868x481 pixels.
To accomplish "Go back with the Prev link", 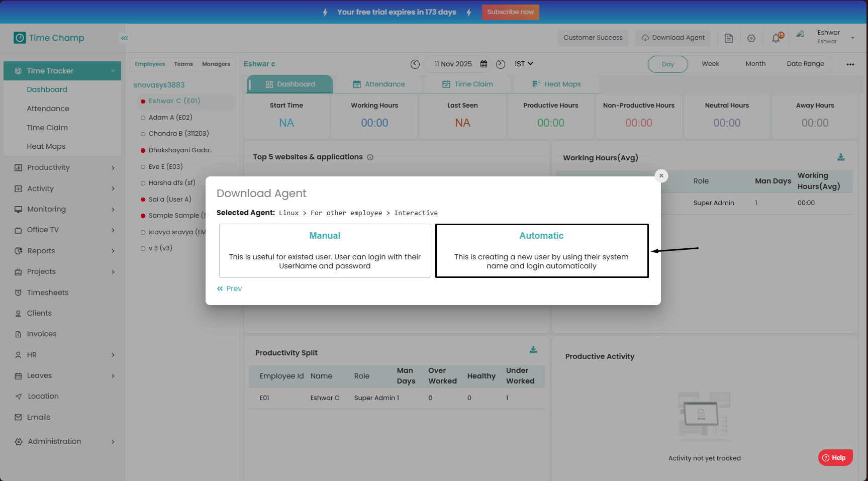I will click(230, 288).
